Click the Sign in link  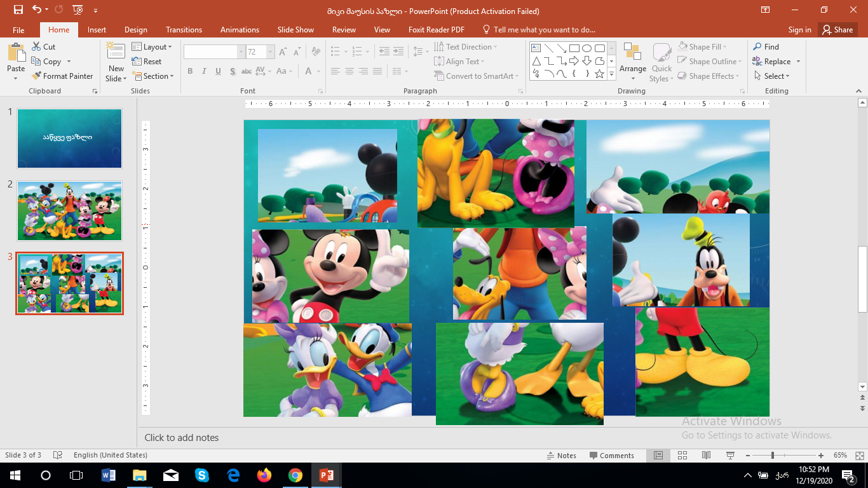(x=799, y=30)
